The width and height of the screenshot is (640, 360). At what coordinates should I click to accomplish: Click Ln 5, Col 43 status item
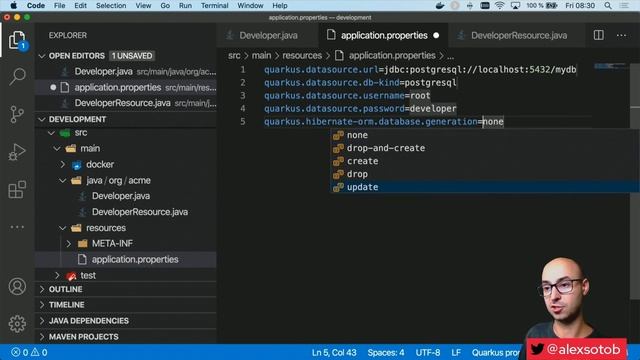pos(334,352)
